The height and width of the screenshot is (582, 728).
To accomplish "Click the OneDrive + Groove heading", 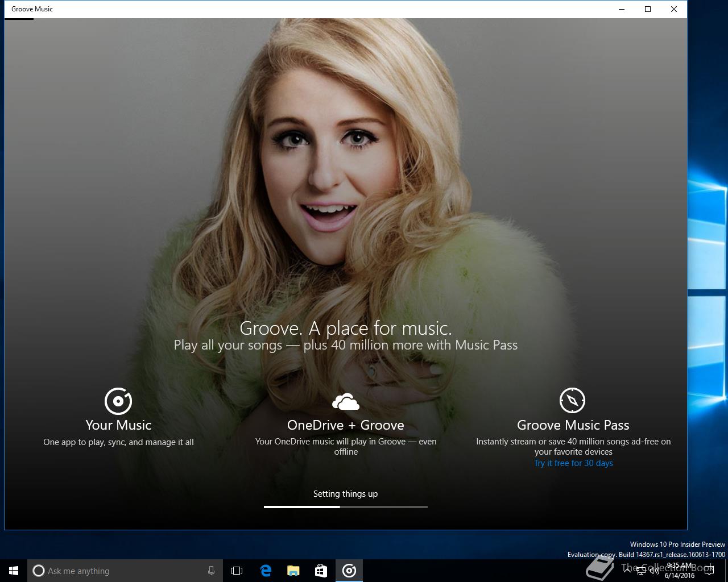I will (x=346, y=425).
